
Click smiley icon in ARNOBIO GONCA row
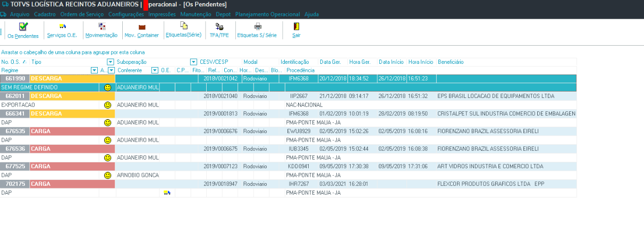click(x=107, y=175)
